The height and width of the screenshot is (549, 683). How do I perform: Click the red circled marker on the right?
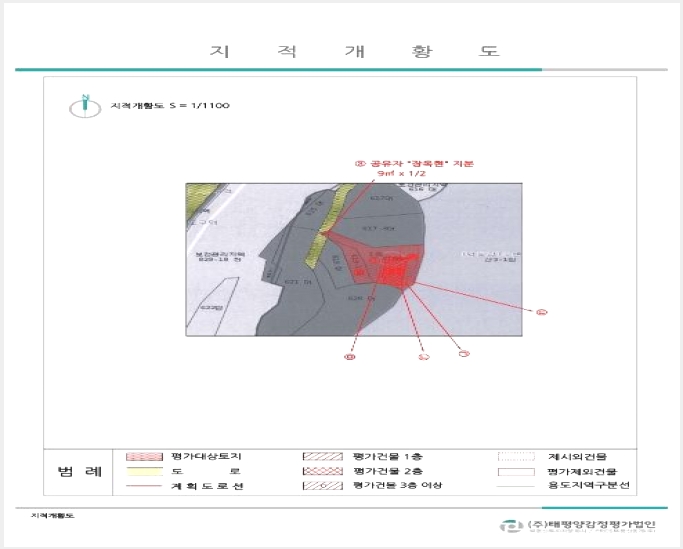coord(541,312)
